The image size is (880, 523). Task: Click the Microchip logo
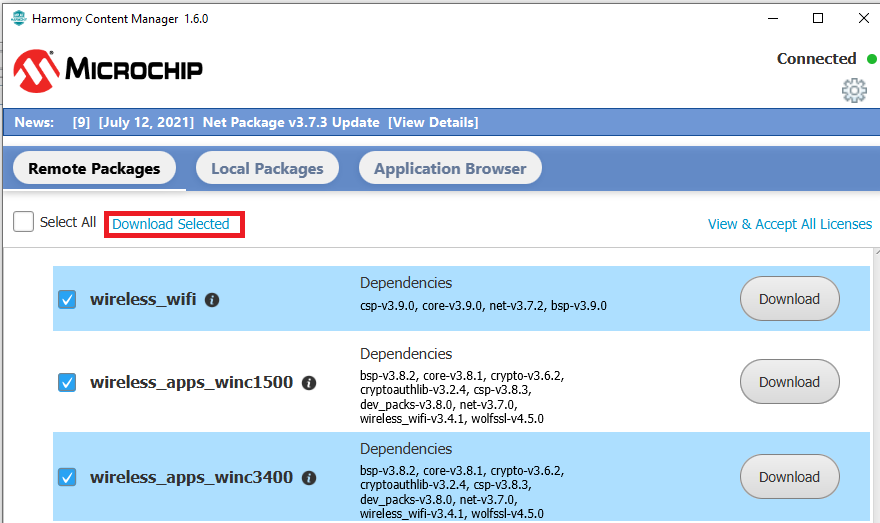point(108,69)
